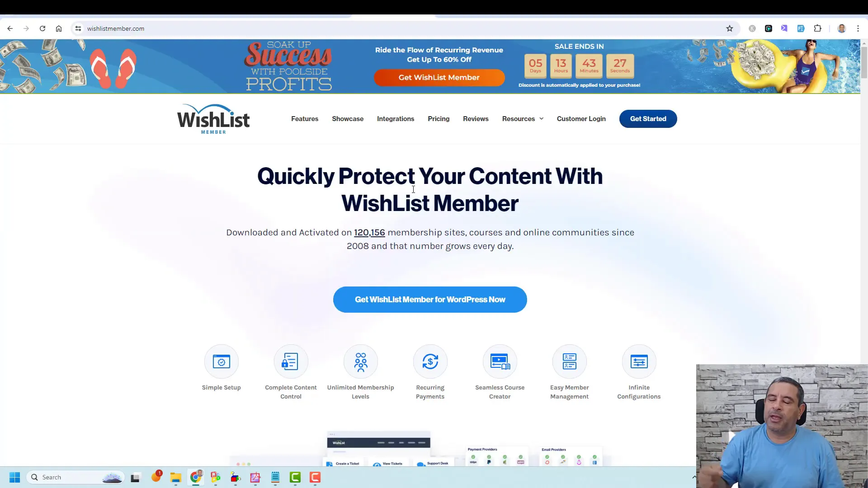Click Reviews navigation tab

[475, 118]
